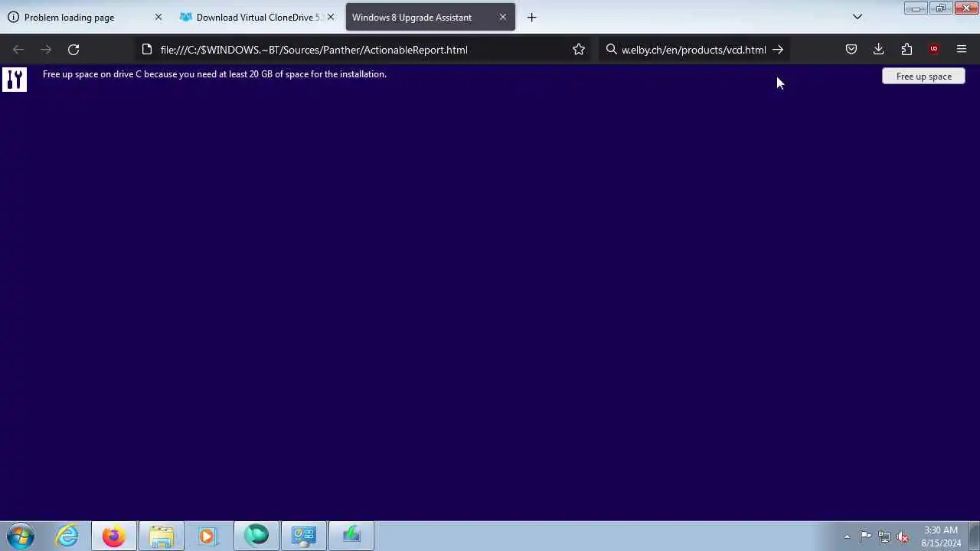Click the 'Free up space on drive C' message text
The width and height of the screenshot is (980, 551).
point(214,74)
